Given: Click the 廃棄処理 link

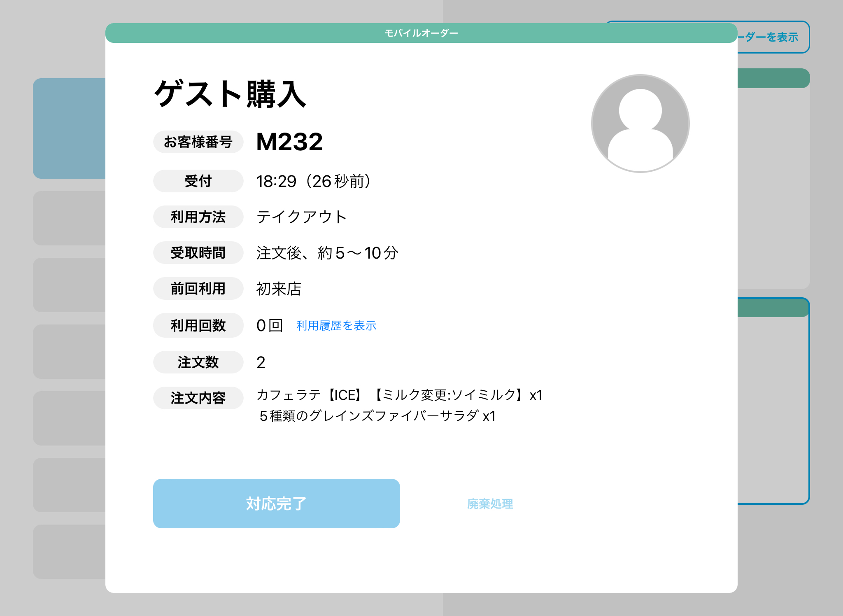Looking at the screenshot, I should 490,504.
